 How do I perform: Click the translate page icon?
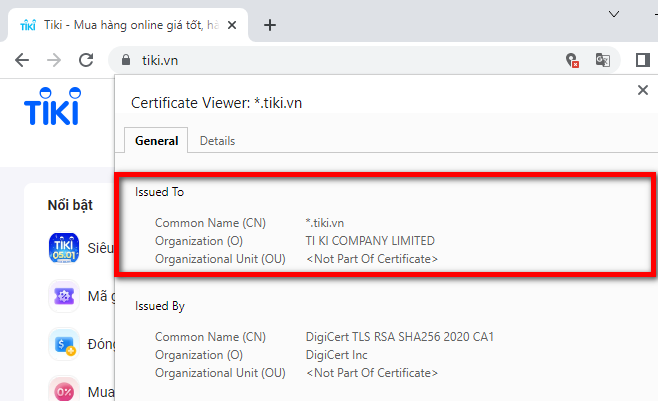click(x=603, y=60)
